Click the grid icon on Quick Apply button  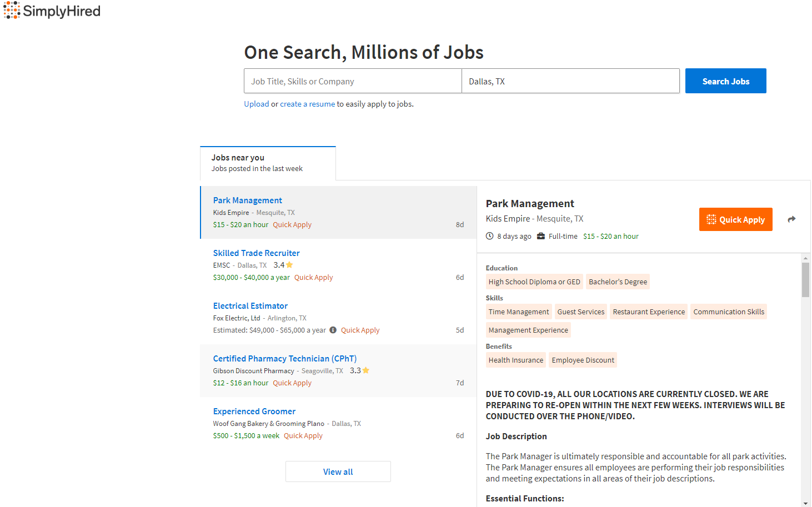point(710,219)
